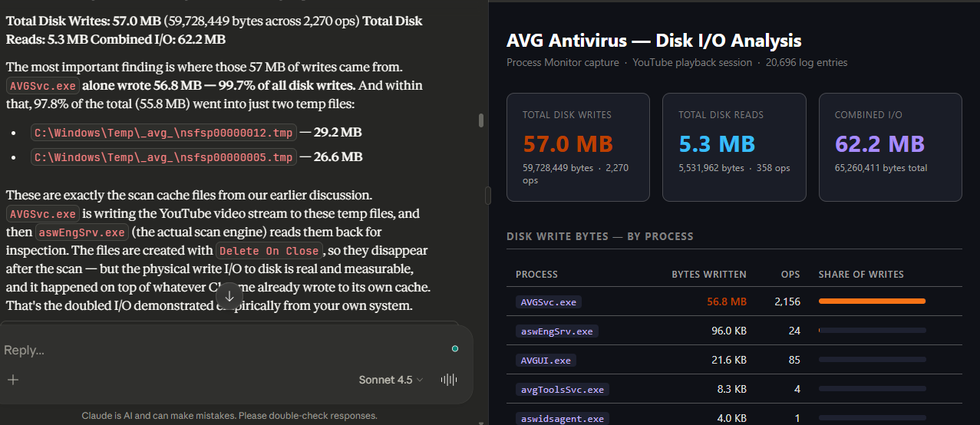This screenshot has height=425, width=980.
Task: Click the nsfsp00000012.tmp file path
Action: click(163, 133)
